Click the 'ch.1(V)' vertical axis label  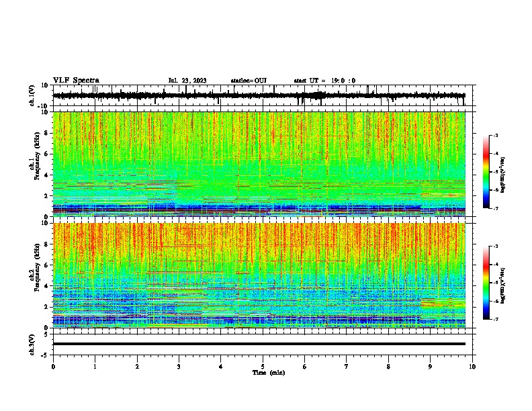32,95
